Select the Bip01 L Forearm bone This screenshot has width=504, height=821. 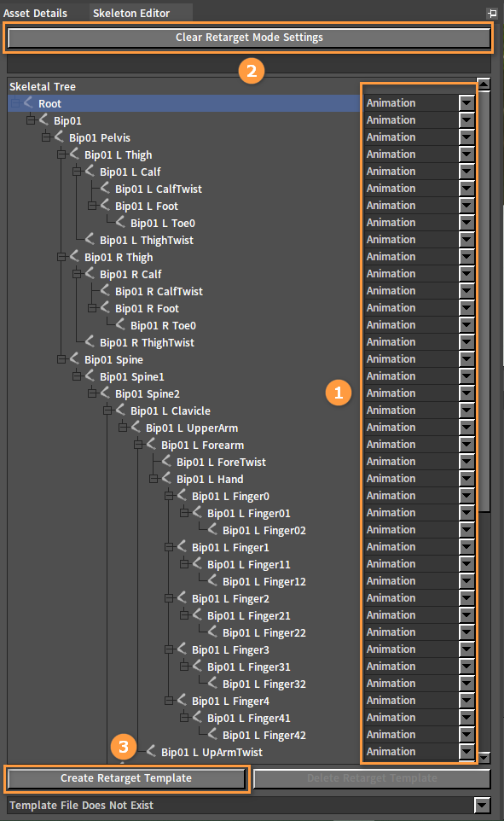[x=202, y=445]
